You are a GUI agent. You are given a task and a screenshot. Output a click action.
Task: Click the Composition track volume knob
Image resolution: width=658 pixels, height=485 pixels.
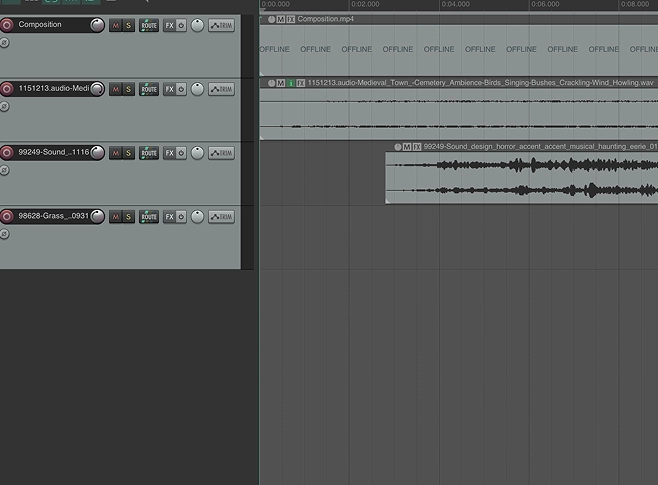[97, 25]
